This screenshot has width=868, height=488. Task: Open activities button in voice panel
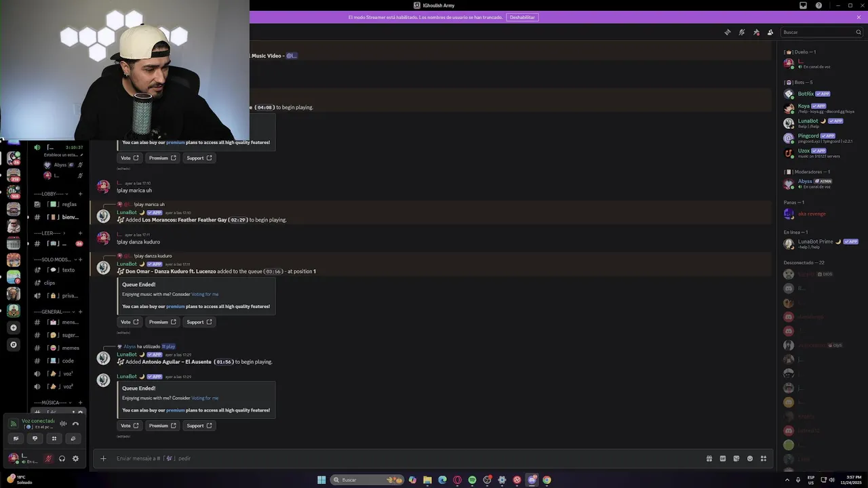point(54,439)
